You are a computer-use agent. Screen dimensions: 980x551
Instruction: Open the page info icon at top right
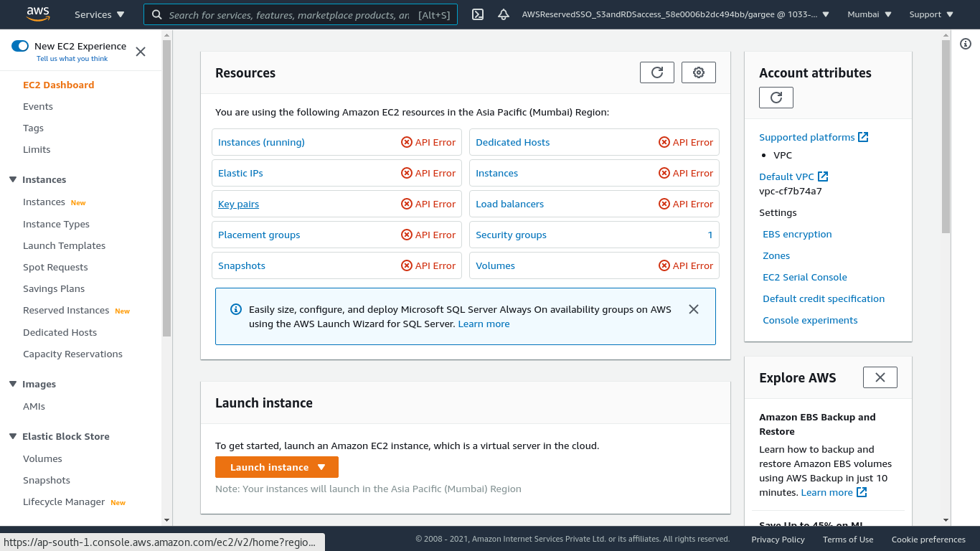coord(965,44)
